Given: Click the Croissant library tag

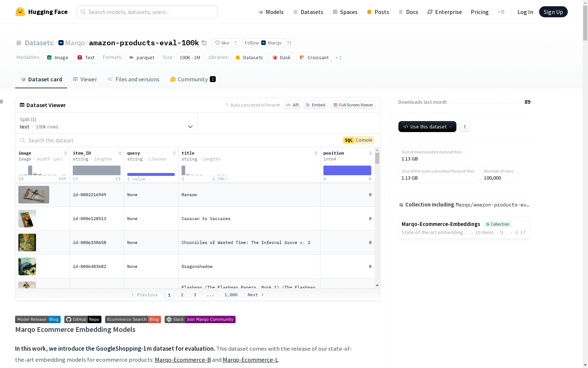Looking at the screenshot, I should [314, 57].
